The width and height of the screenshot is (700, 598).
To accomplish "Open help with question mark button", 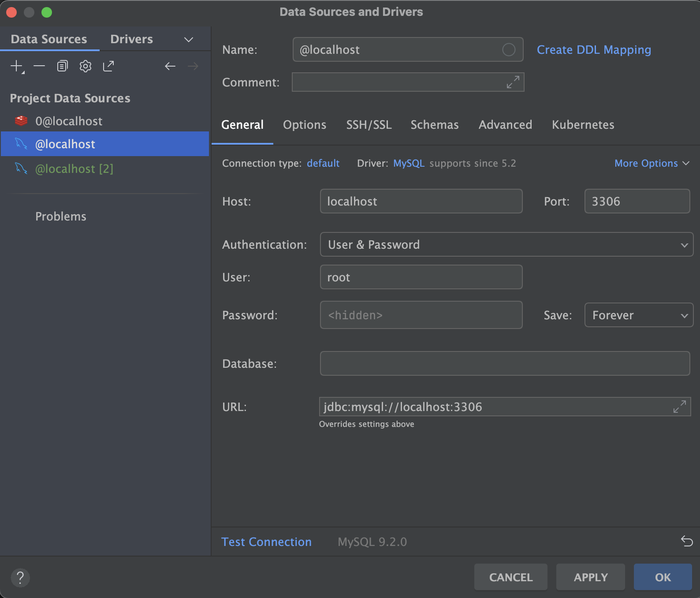I will coord(20,577).
